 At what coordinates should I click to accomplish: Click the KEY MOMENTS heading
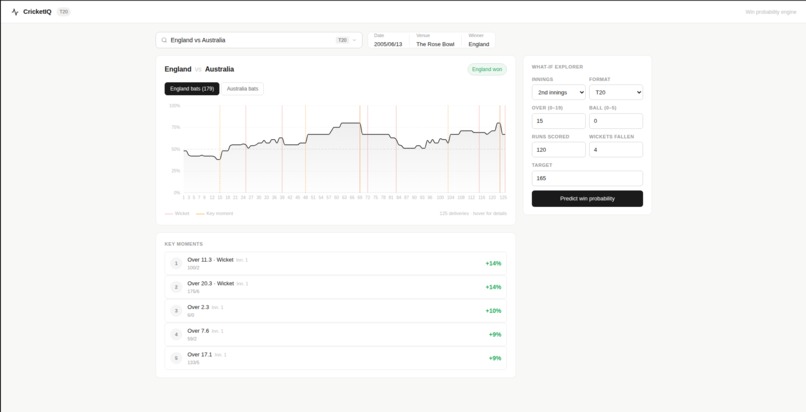click(x=184, y=244)
